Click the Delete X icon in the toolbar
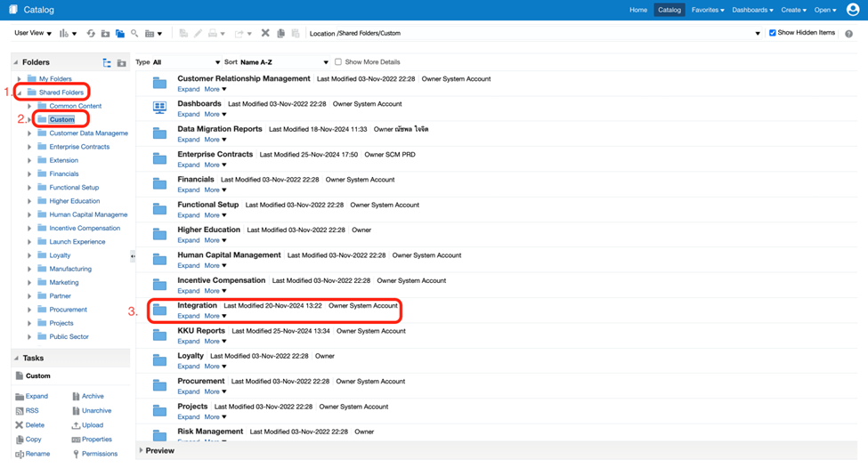The width and height of the screenshot is (868, 468). [265, 34]
